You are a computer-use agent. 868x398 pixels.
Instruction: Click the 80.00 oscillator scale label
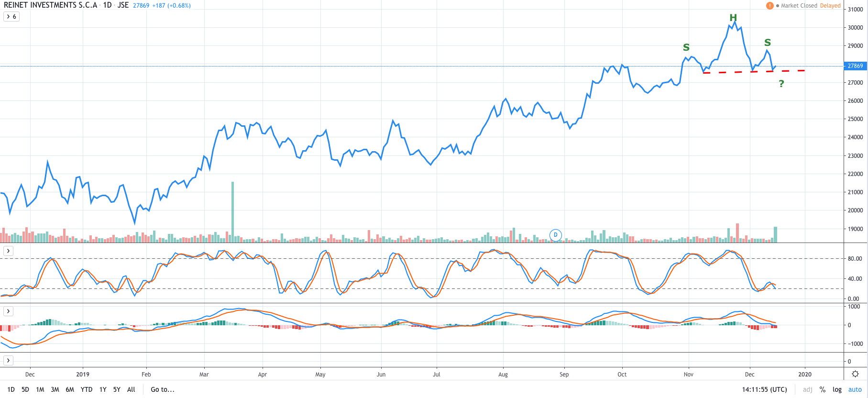coord(855,259)
